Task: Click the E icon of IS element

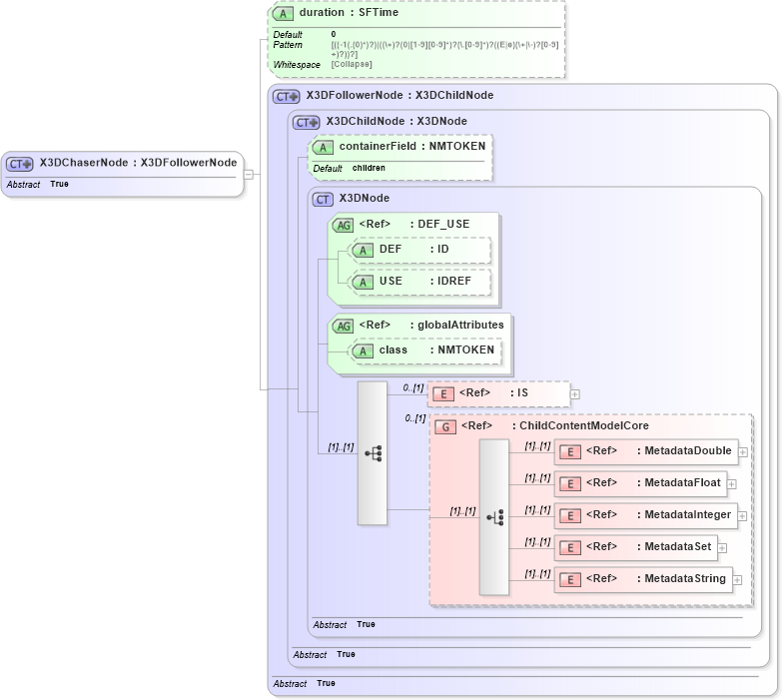Action: tap(443, 394)
